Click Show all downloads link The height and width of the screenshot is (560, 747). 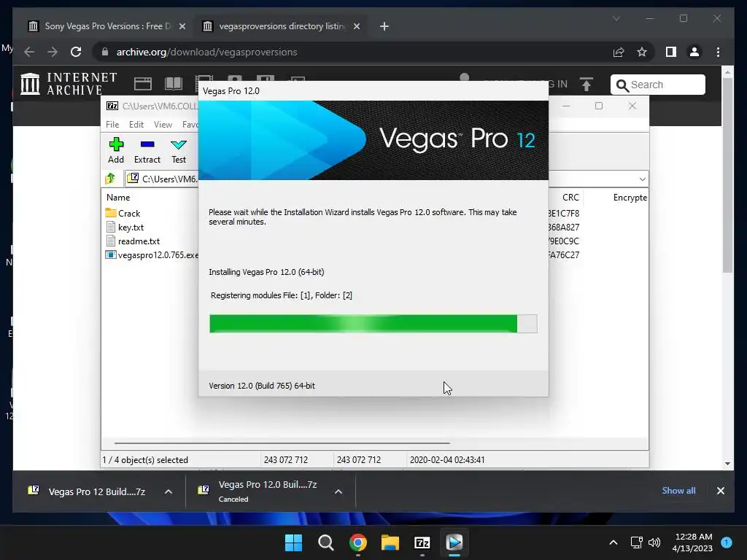click(x=678, y=491)
